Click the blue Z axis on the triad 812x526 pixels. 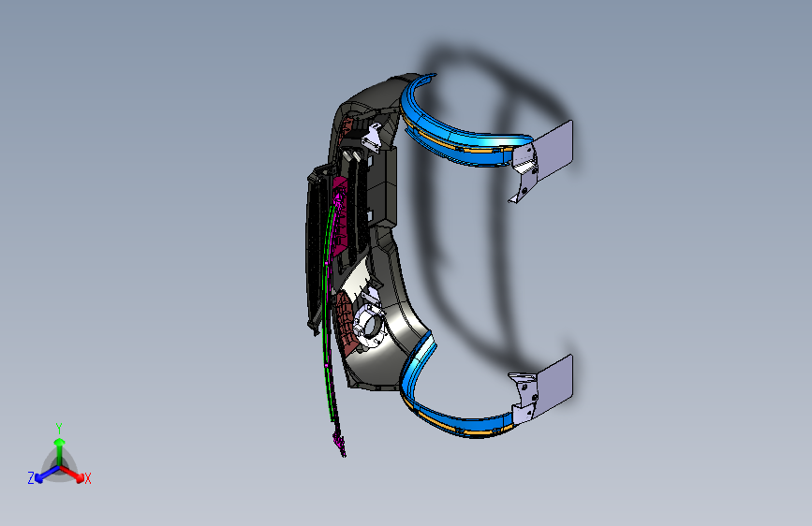point(47,474)
